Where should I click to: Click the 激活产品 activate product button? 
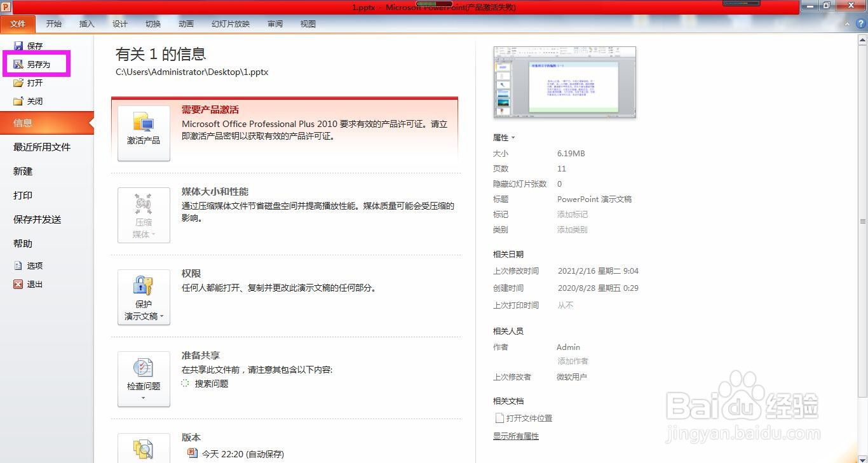(144, 133)
